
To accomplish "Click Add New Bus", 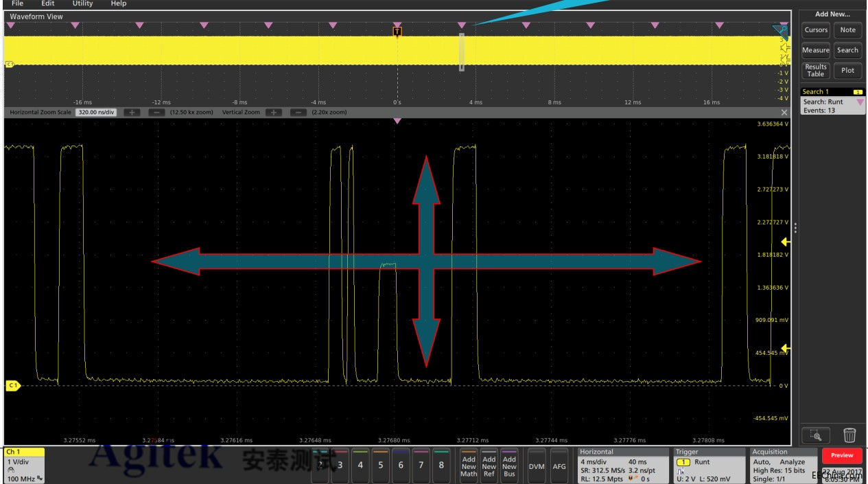I will (x=509, y=465).
